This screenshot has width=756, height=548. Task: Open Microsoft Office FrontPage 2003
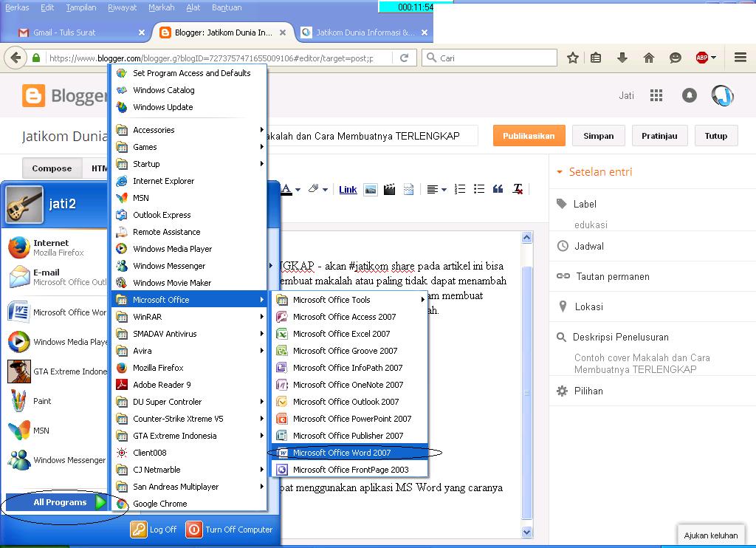(349, 470)
